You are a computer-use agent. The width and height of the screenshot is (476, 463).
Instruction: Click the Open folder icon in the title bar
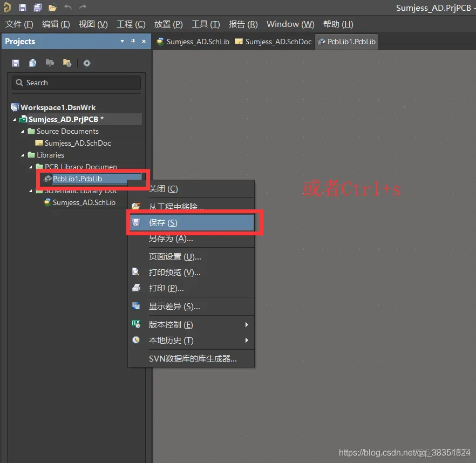pos(52,8)
